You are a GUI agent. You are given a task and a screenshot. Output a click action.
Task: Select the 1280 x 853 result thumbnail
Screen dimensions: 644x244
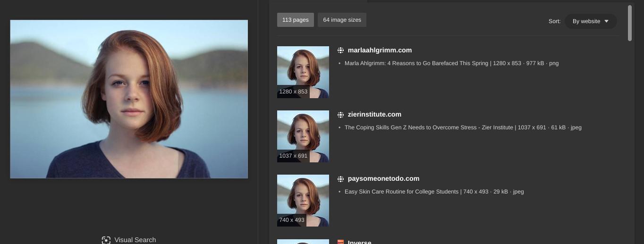[x=303, y=72]
